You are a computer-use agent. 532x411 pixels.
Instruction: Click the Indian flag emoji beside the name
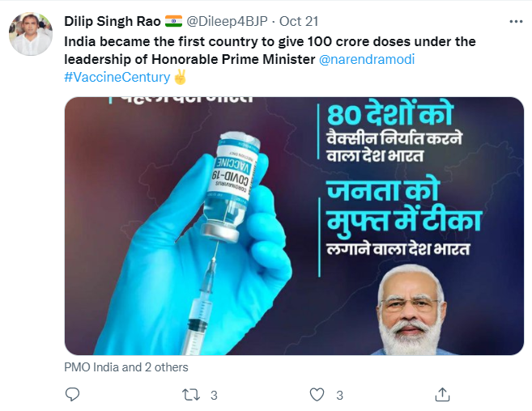pyautogui.click(x=174, y=21)
